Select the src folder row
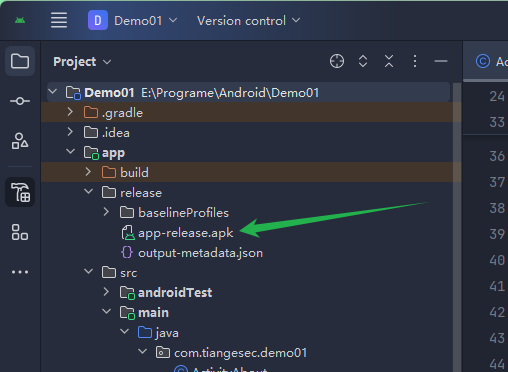The image size is (508, 372). point(248,272)
